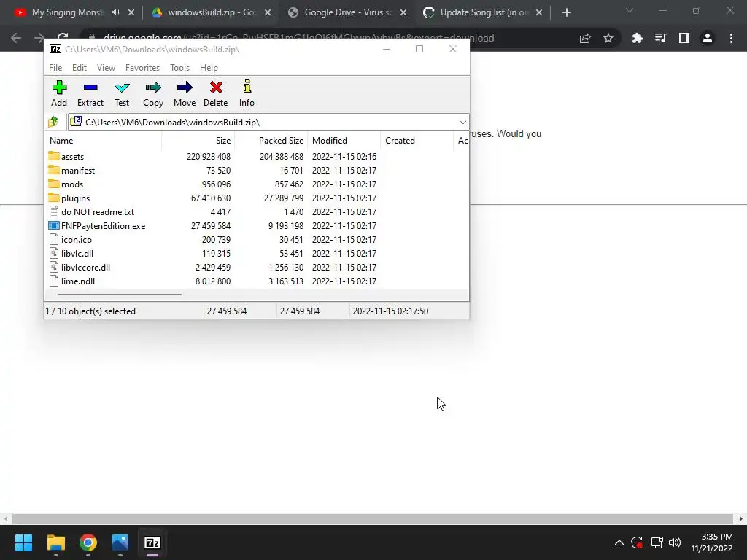Open Chrome from the taskbar
The width and height of the screenshot is (747, 560).
click(88, 542)
